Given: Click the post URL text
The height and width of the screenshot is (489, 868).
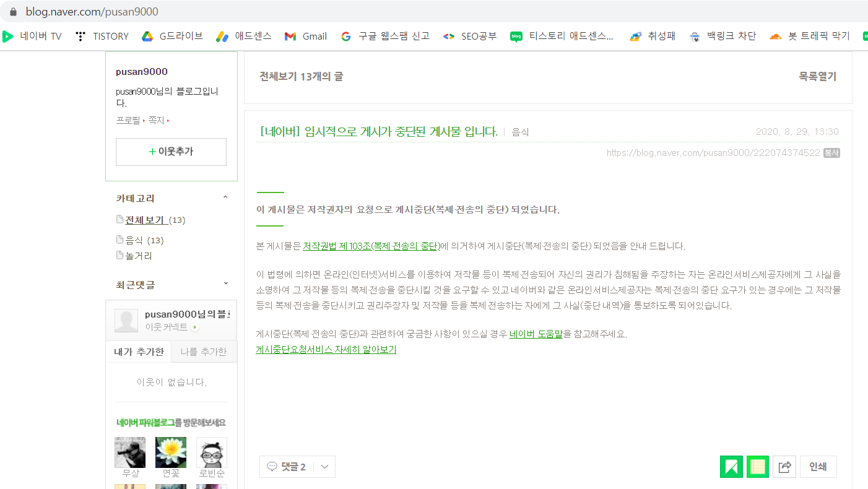Looking at the screenshot, I should tap(713, 153).
